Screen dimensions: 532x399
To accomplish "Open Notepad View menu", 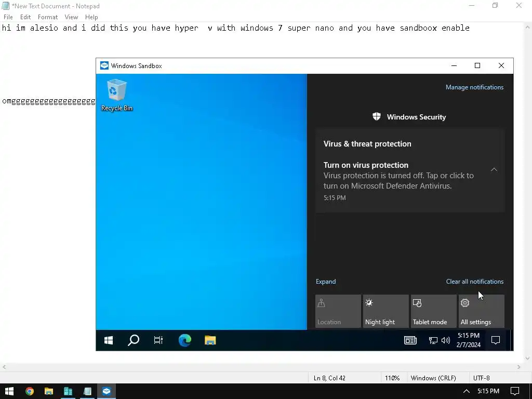I will click(71, 17).
